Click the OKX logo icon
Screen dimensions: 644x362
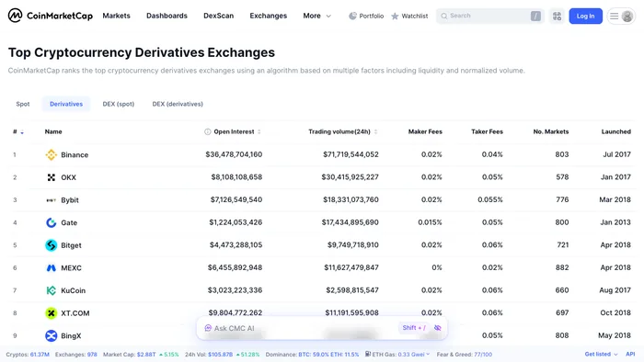tap(51, 177)
